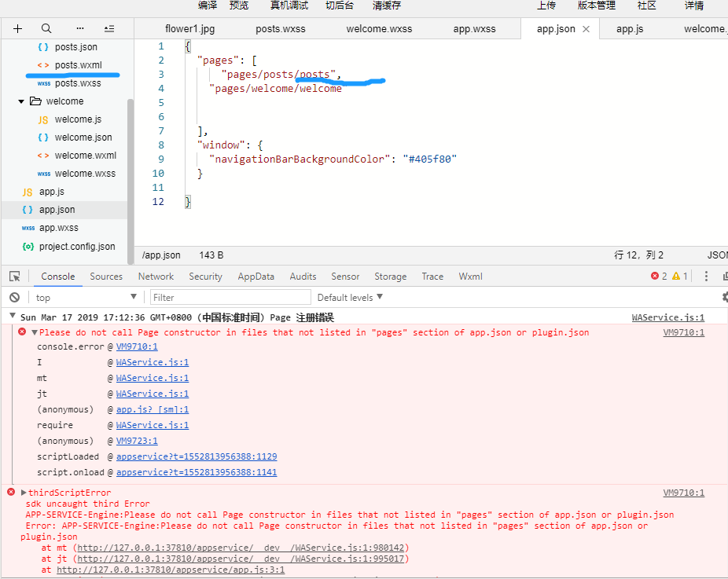Open the AppData devtools tab
This screenshot has width=728, height=579.
pos(256,277)
